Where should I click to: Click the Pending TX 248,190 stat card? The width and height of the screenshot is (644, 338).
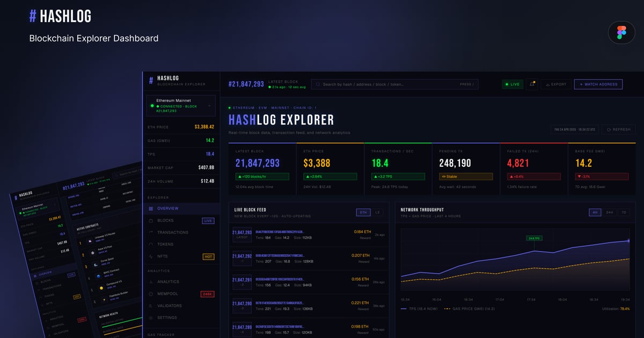coord(466,168)
